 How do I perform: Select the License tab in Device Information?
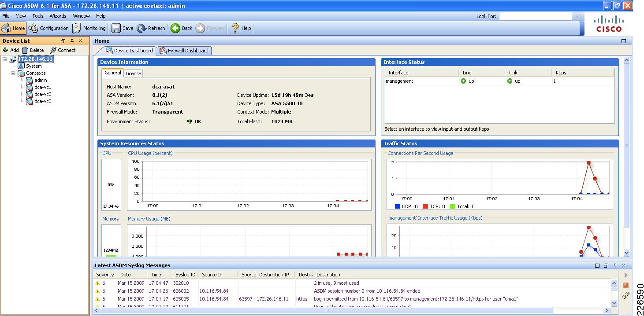coord(133,73)
